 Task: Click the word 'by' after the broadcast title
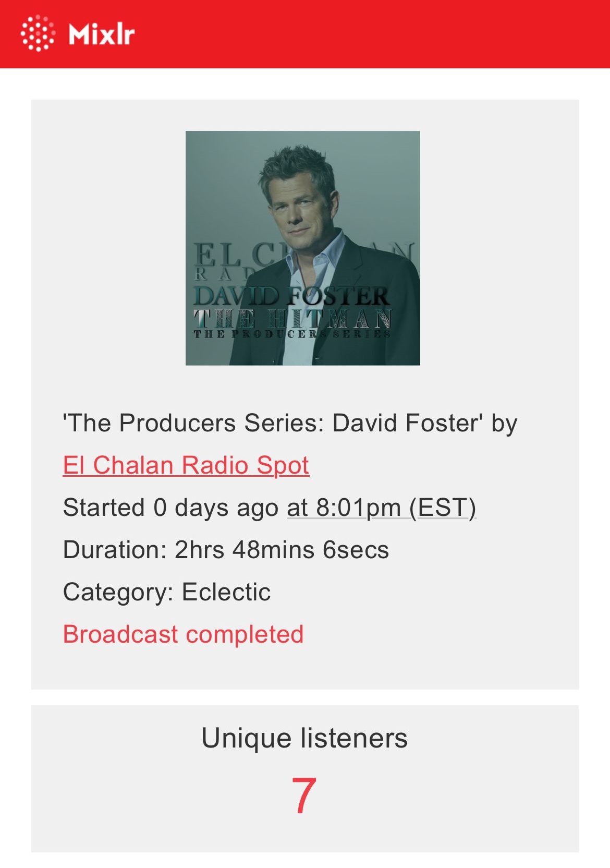coord(504,423)
